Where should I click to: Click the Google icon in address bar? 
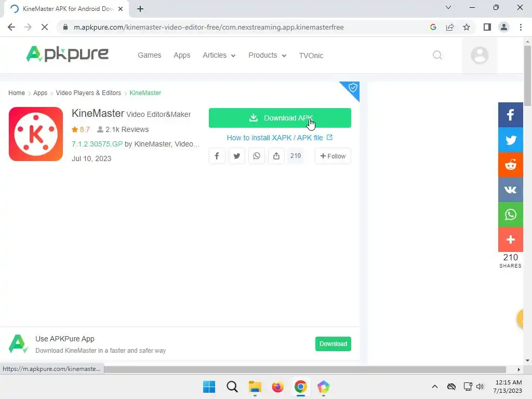(433, 27)
